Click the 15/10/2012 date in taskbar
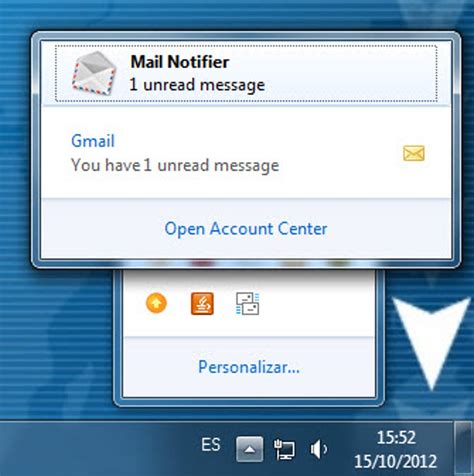The height and width of the screenshot is (476, 474). tap(395, 462)
